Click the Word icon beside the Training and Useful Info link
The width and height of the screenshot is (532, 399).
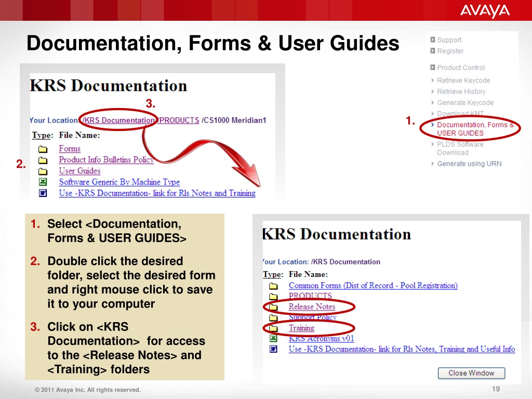coord(273,349)
